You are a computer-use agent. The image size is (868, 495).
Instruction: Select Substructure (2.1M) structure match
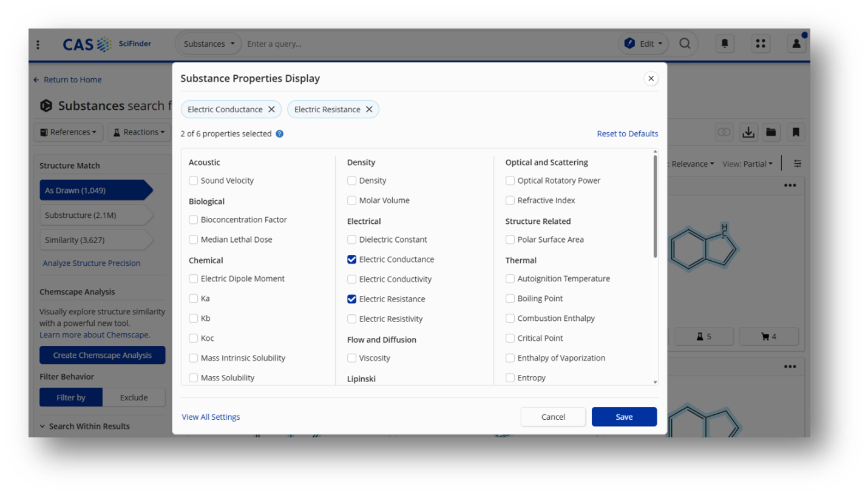pos(97,215)
